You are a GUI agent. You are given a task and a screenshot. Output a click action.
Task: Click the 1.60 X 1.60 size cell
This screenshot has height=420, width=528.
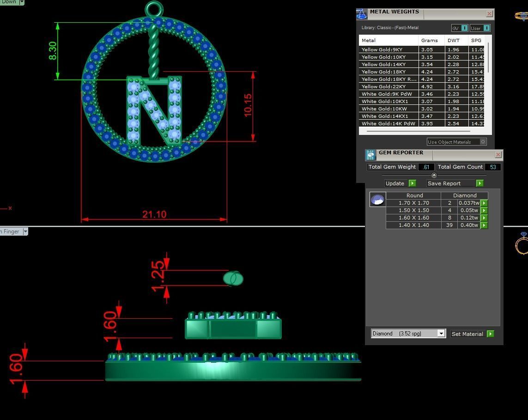coord(414,218)
